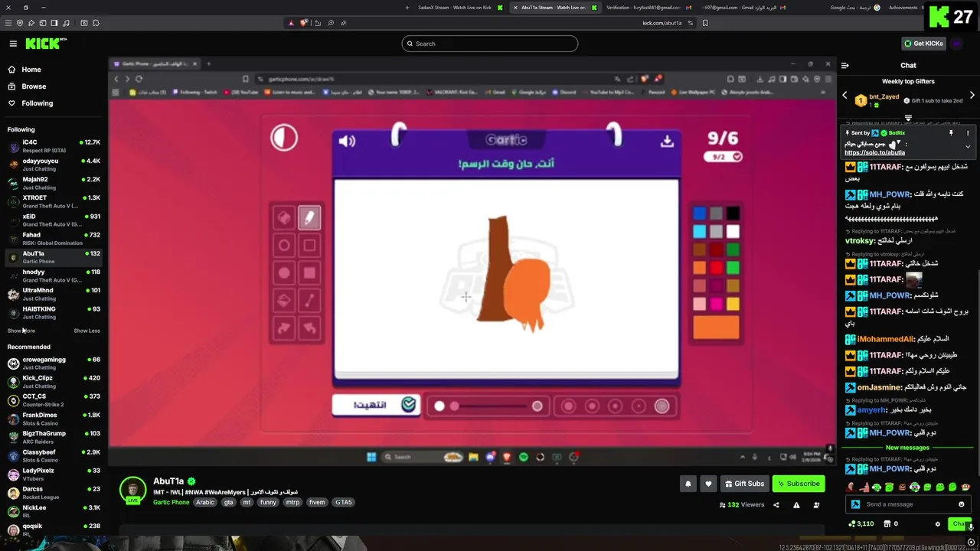
Task: Click the bell notification button
Action: (x=688, y=484)
